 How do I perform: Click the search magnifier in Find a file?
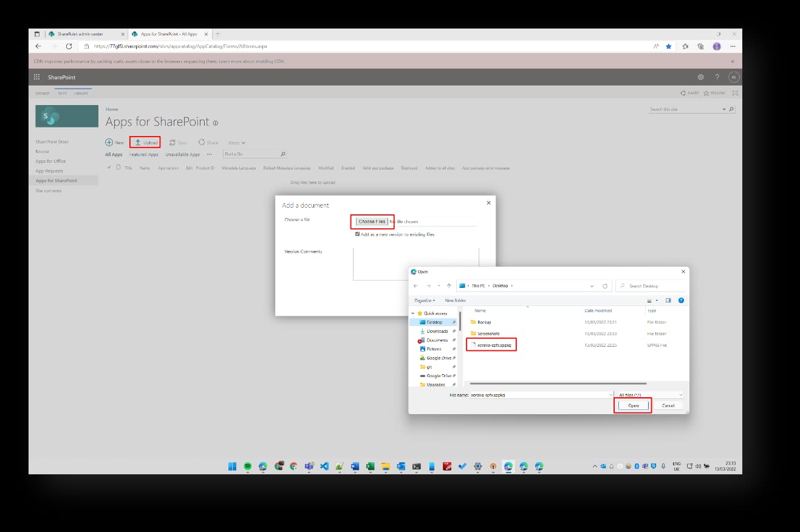283,154
